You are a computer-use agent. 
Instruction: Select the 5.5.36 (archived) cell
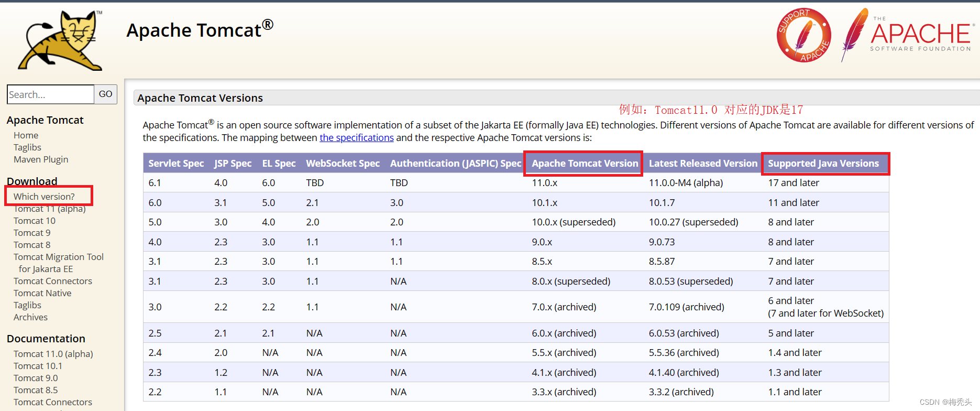tap(684, 353)
